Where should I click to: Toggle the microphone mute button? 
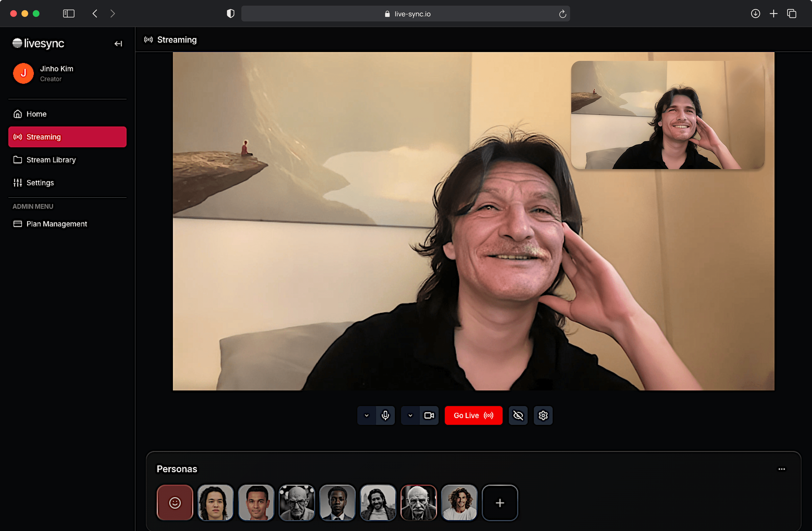pyautogui.click(x=385, y=415)
